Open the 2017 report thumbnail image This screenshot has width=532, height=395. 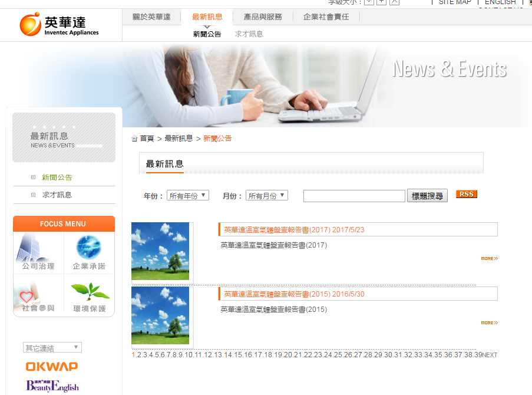(x=160, y=251)
